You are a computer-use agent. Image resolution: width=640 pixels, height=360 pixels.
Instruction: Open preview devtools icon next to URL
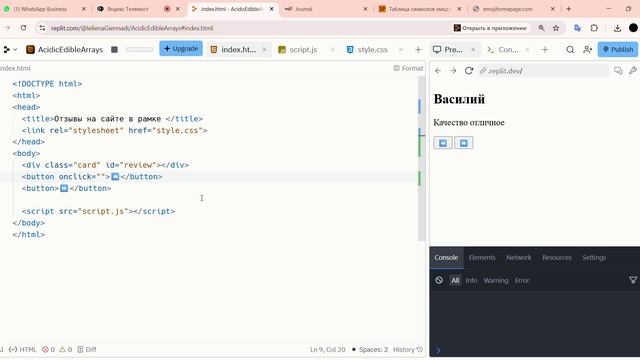618,71
